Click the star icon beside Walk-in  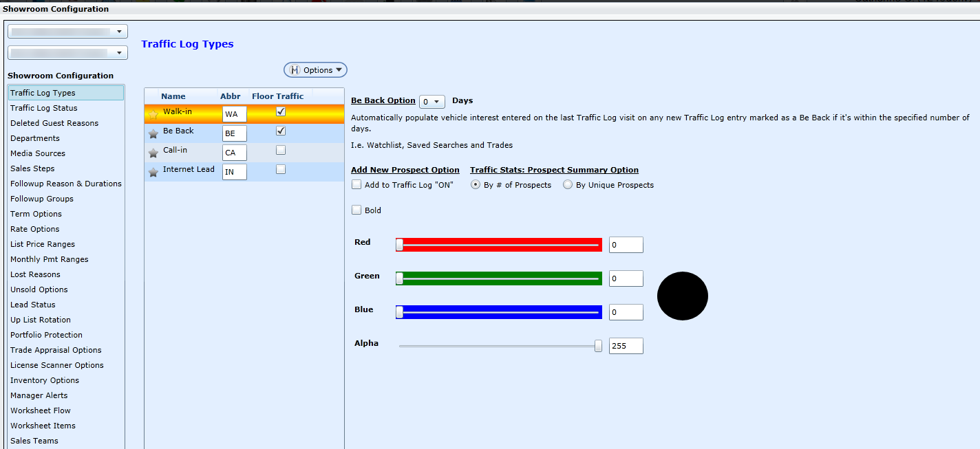tap(153, 114)
